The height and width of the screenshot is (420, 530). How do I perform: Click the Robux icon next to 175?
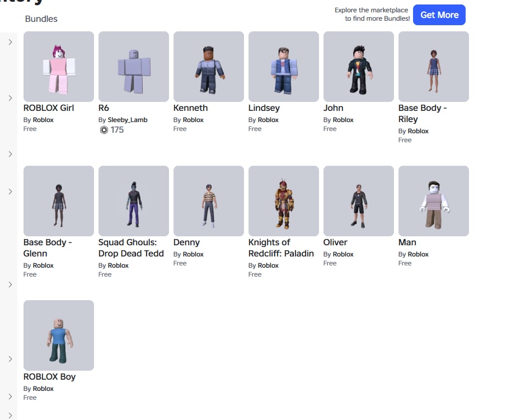tap(104, 130)
